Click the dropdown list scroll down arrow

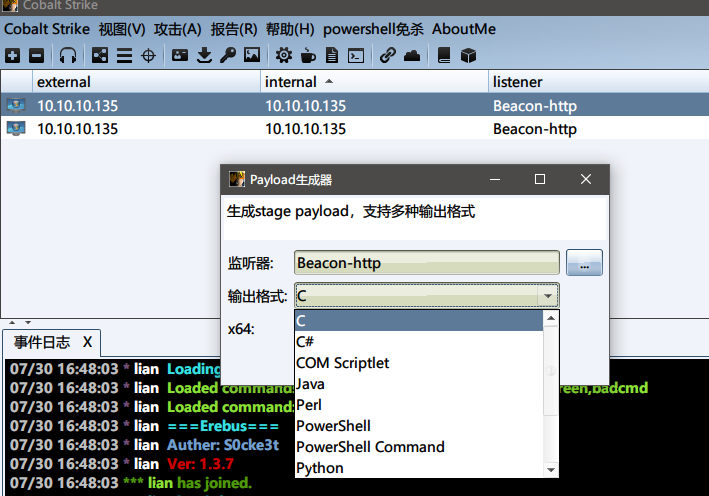pos(551,470)
